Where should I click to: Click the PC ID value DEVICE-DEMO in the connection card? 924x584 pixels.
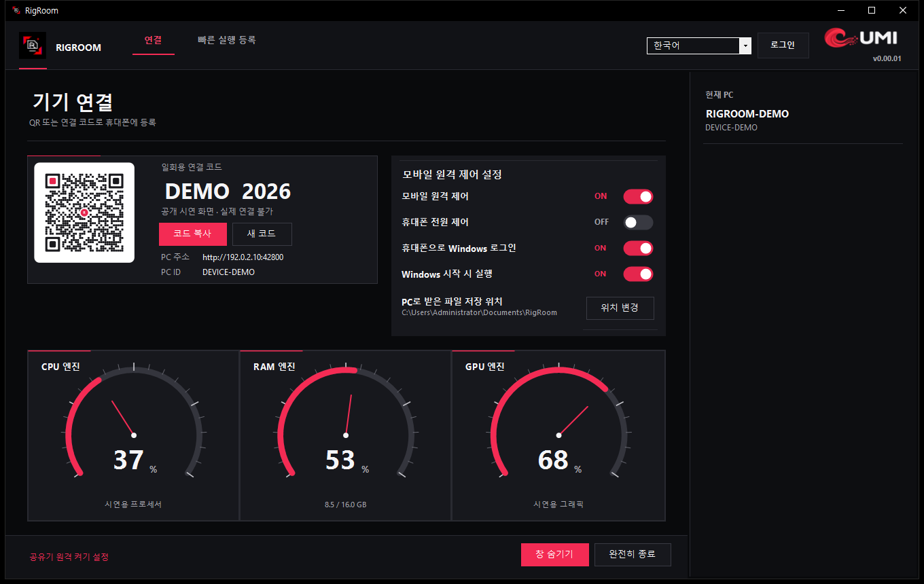228,272
